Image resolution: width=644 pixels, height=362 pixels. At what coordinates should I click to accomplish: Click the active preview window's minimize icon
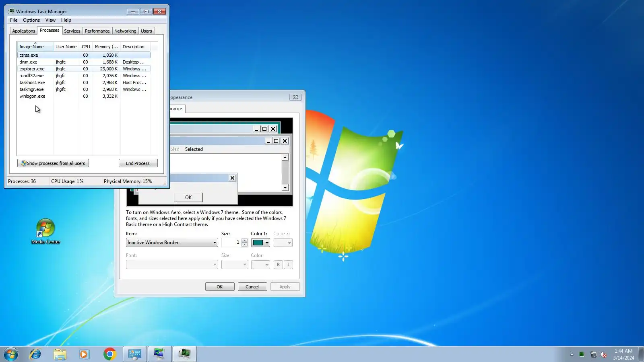tap(268, 141)
